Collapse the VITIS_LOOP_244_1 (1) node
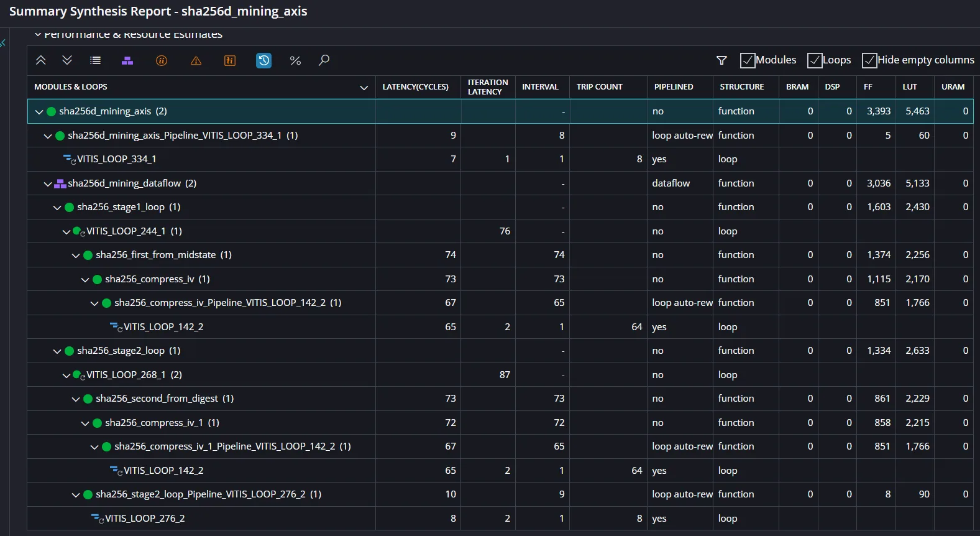 tap(66, 231)
